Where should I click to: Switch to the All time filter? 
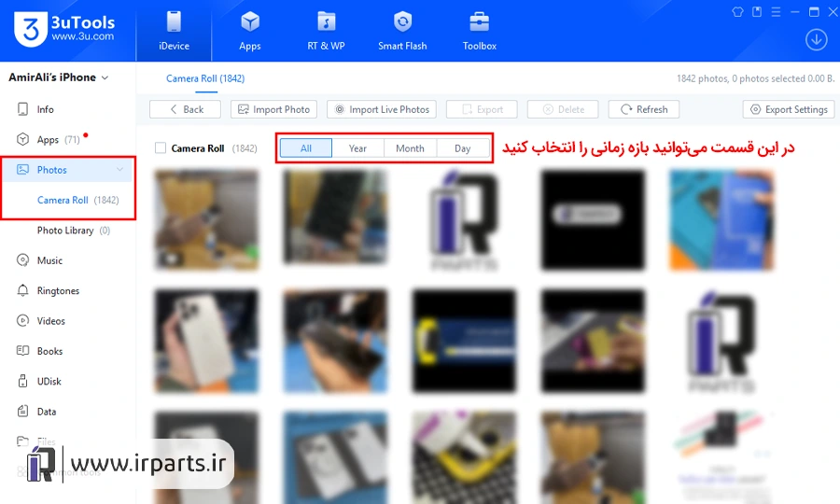point(306,147)
